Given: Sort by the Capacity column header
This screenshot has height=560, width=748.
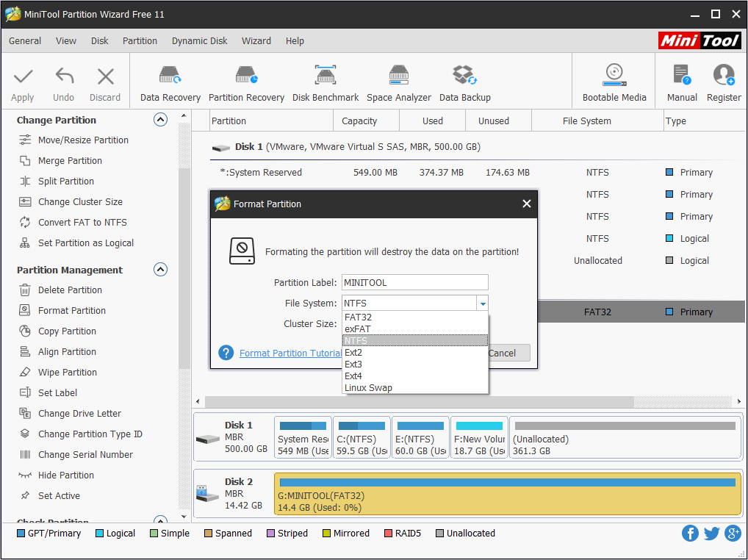Looking at the screenshot, I should [366, 121].
